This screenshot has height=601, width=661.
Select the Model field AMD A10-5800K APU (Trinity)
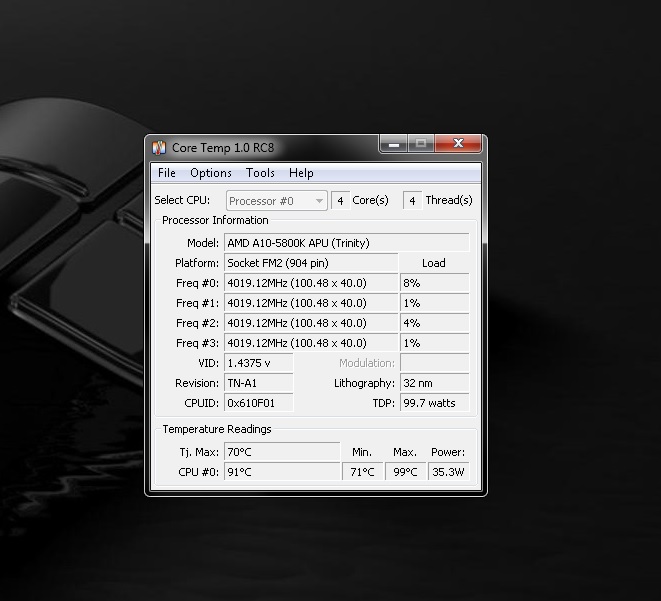pyautogui.click(x=347, y=243)
